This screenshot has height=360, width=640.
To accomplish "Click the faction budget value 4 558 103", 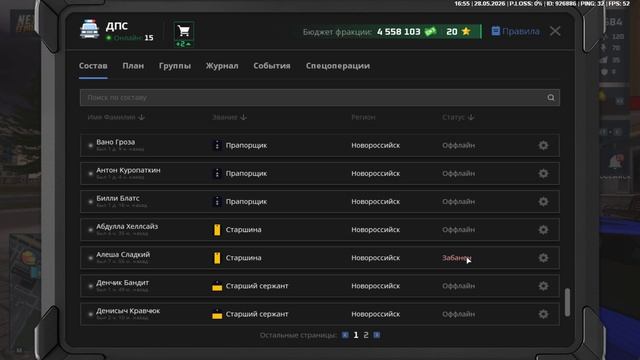I will pyautogui.click(x=398, y=32).
